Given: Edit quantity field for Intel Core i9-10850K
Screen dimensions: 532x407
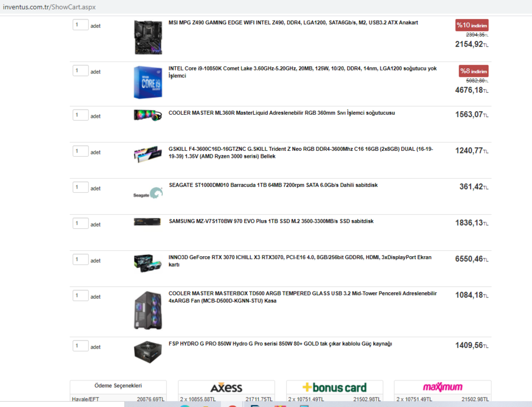Looking at the screenshot, I should point(80,70).
